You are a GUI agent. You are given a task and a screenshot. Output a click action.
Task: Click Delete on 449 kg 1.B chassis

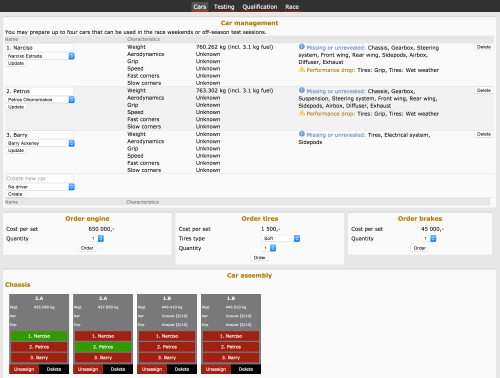point(182,369)
